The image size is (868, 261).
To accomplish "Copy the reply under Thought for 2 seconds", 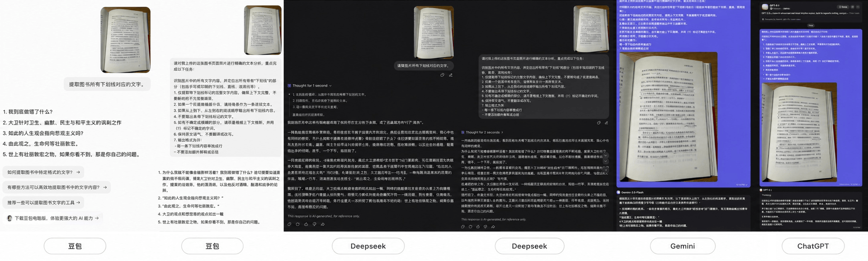I will click(463, 227).
